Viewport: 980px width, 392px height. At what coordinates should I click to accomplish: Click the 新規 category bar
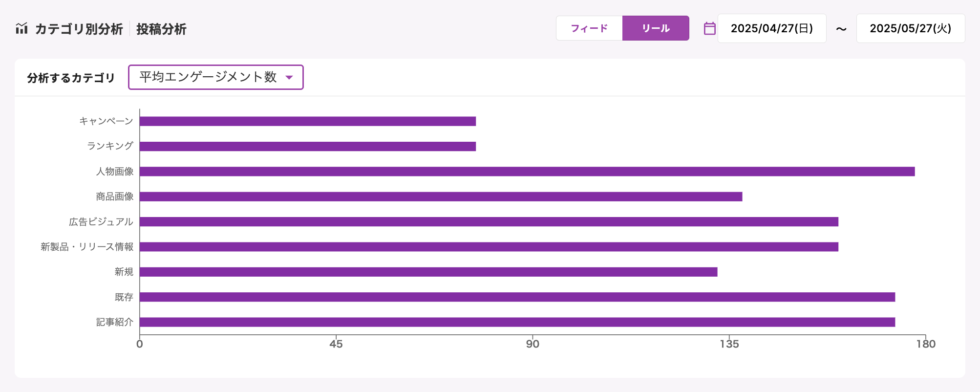pos(428,272)
